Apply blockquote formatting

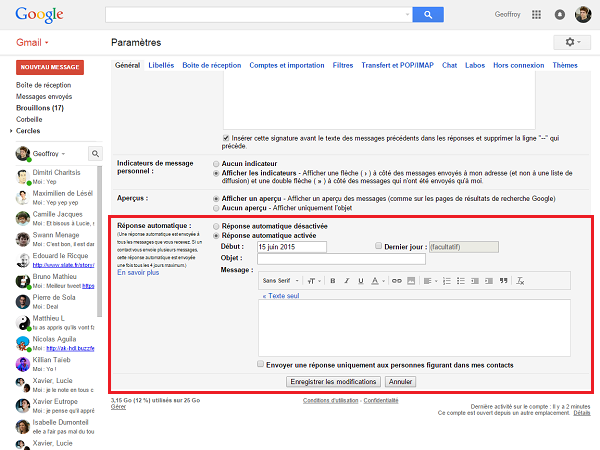504,281
